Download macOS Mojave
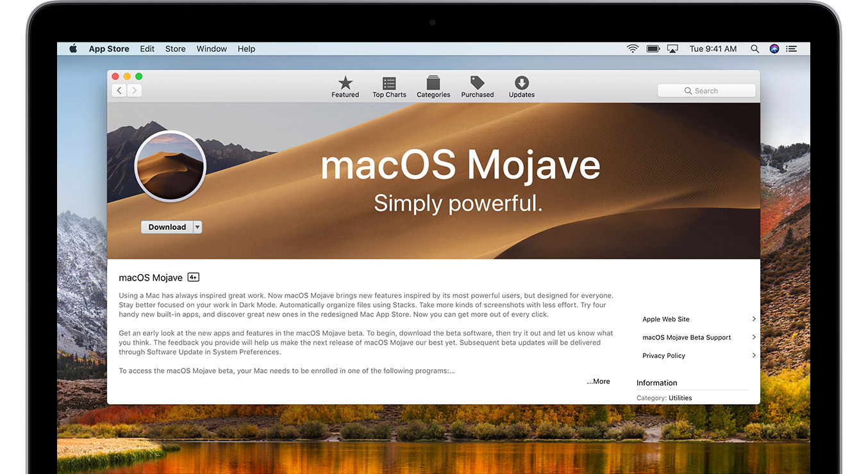Image resolution: width=868 pixels, height=474 pixels. coord(167,227)
